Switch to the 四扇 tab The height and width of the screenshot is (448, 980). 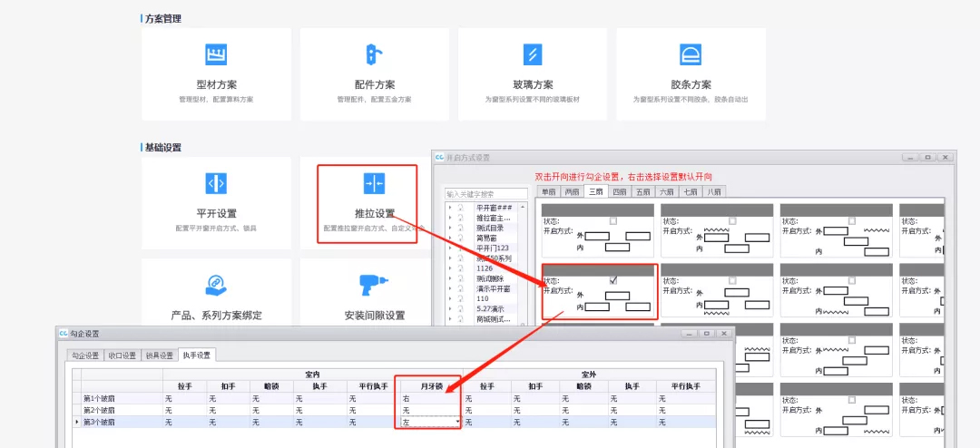click(620, 192)
